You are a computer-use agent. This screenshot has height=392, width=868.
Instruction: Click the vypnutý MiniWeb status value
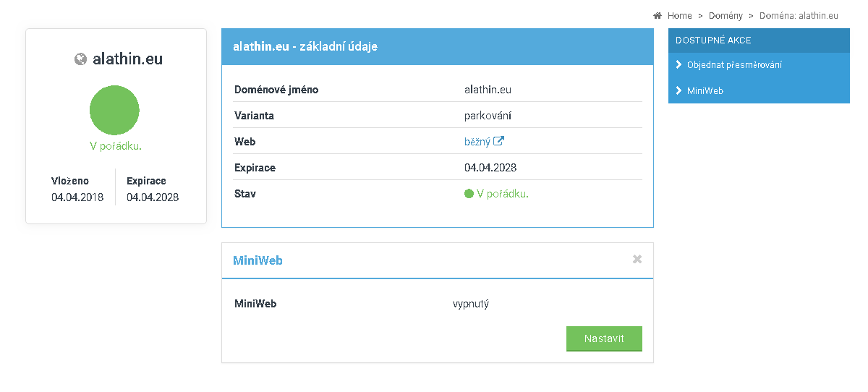(x=471, y=304)
